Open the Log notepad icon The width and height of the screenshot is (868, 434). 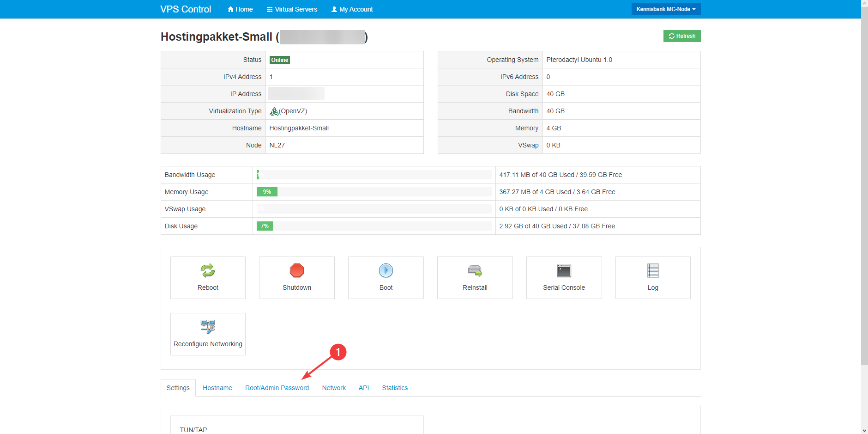coord(653,270)
